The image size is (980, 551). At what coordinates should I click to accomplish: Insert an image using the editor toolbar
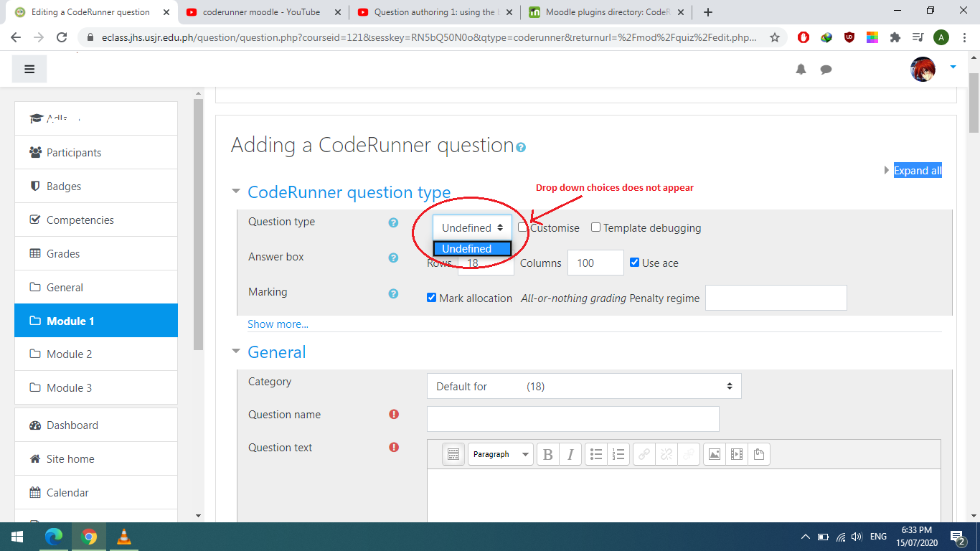tap(714, 454)
